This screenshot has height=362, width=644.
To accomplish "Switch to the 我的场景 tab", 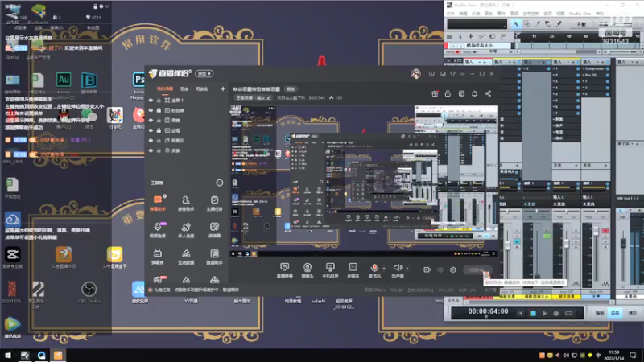I will click(x=165, y=88).
